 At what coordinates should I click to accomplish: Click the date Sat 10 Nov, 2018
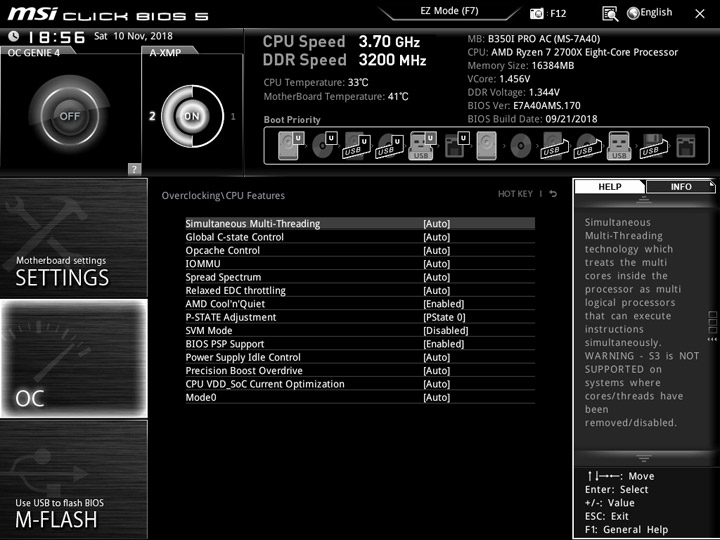point(133,36)
